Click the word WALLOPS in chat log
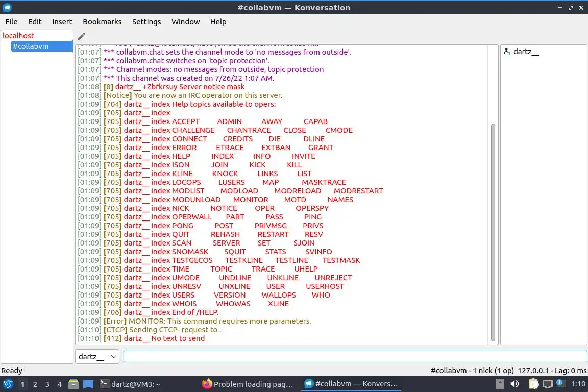The image size is (588, 392). pos(279,295)
